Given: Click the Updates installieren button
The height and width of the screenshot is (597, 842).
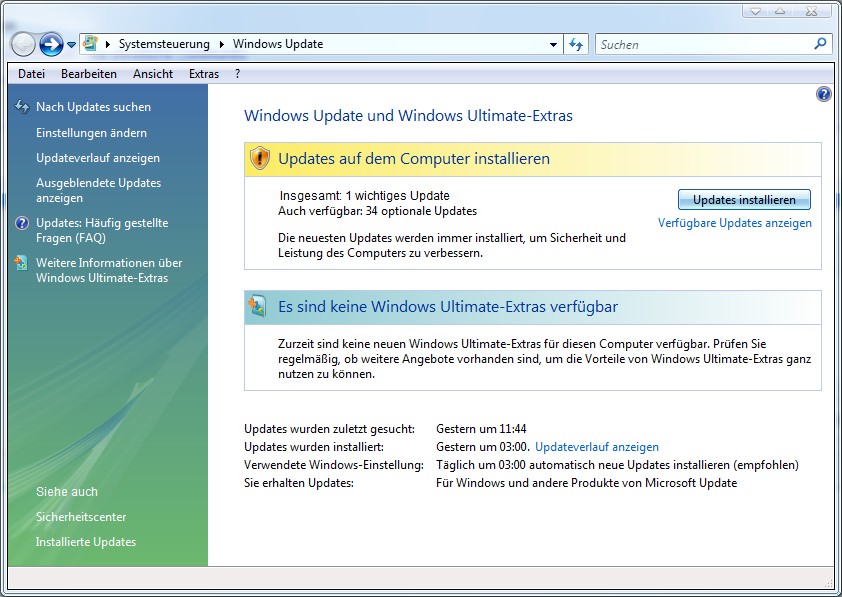Looking at the screenshot, I should point(744,200).
